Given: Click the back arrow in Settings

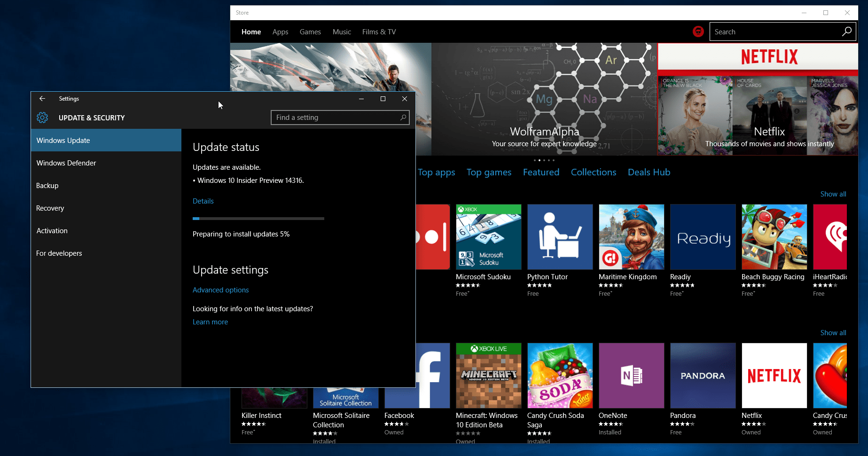Looking at the screenshot, I should coord(42,99).
